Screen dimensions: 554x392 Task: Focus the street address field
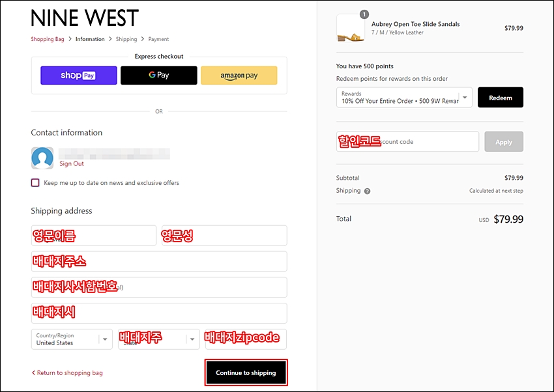point(159,262)
